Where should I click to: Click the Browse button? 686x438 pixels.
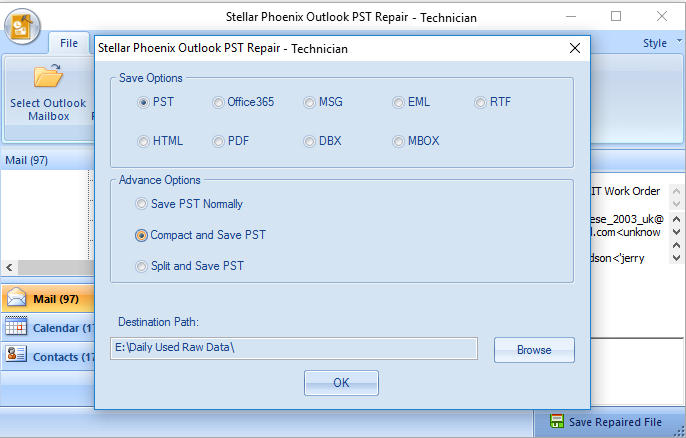pos(534,350)
